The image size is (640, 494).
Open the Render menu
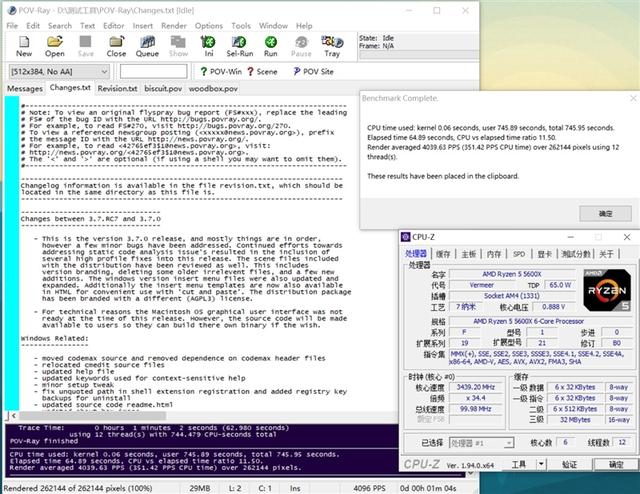[x=170, y=25]
